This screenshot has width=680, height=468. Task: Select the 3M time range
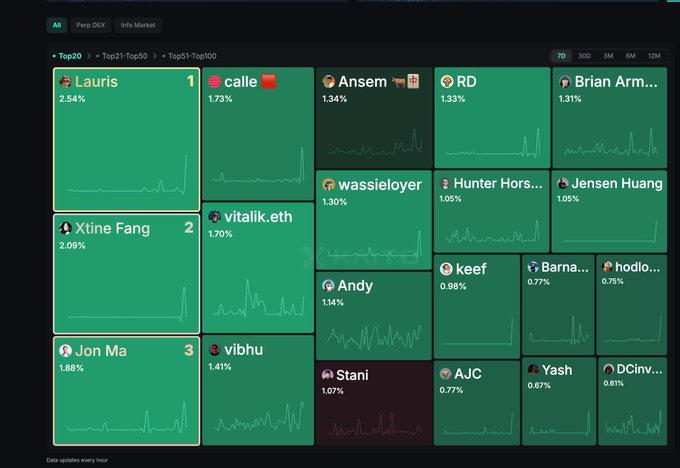tap(608, 56)
